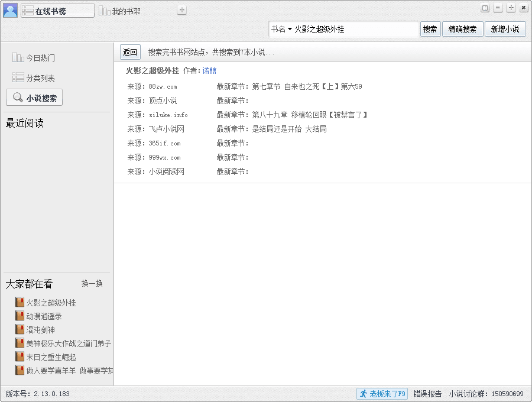Screen dimensions: 532x402
Task: Click the book icon for 末日之重生崛起
Action: [x=20, y=357]
